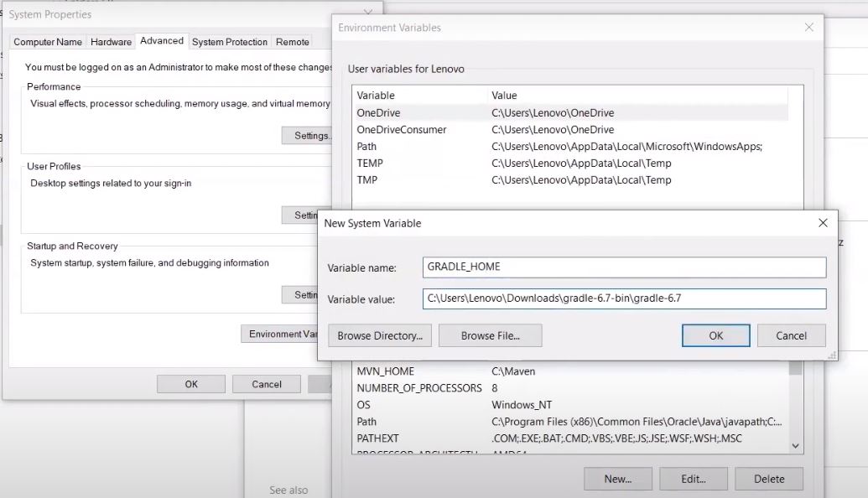Delete the selected system variable
868x498 pixels.
[x=768, y=479]
